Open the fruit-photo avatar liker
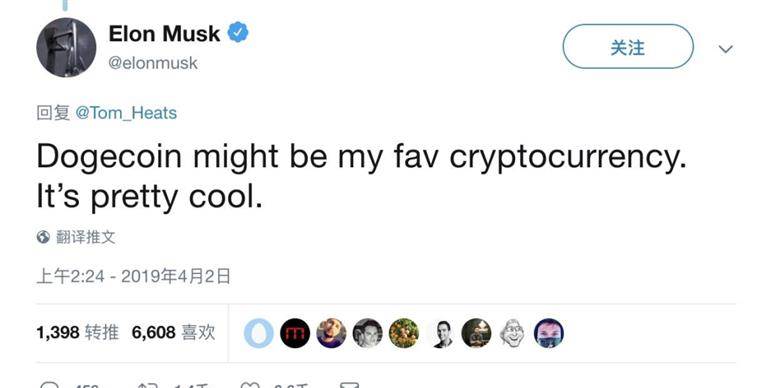The width and height of the screenshot is (780, 388). click(404, 333)
